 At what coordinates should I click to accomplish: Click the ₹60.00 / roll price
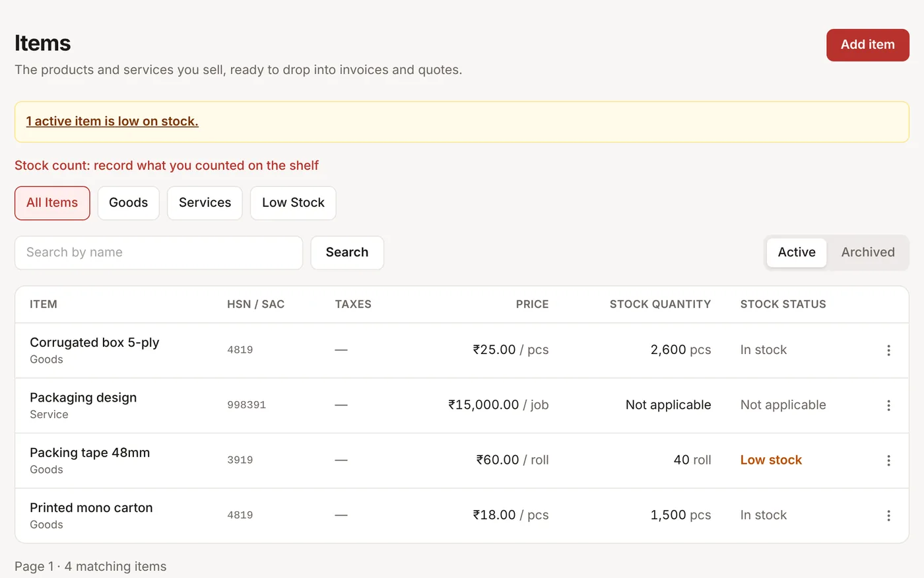513,460
